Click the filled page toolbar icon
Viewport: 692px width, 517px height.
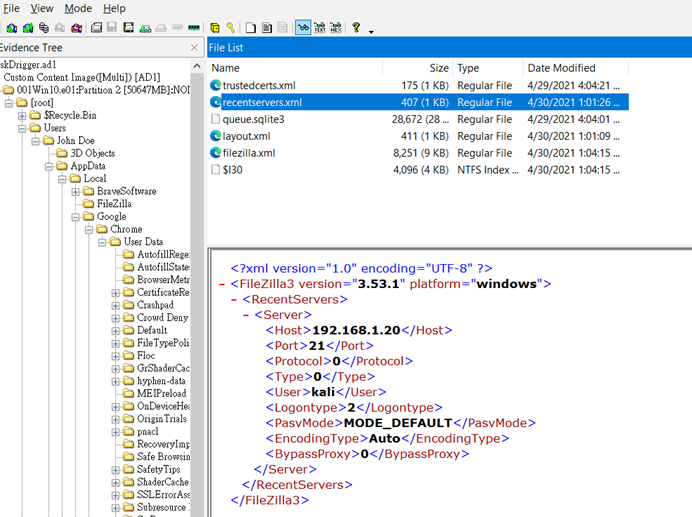click(x=267, y=28)
